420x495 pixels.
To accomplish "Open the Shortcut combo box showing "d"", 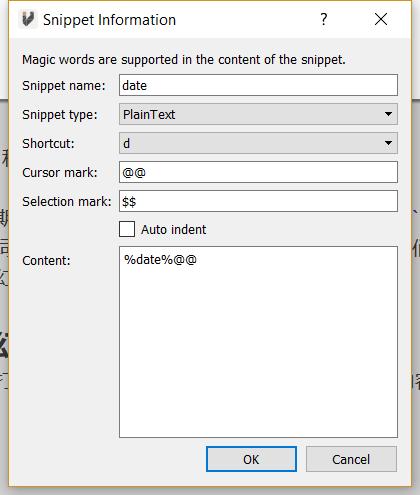I will point(258,143).
